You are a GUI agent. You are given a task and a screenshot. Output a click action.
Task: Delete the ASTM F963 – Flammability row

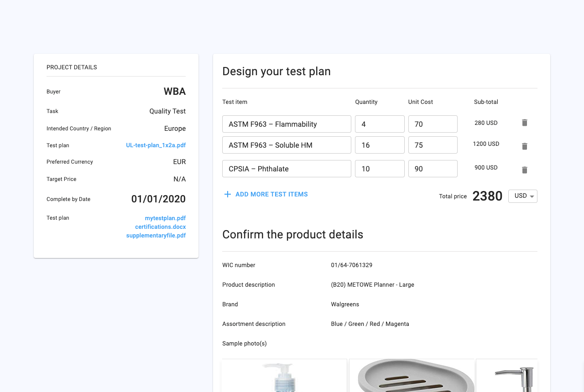(x=525, y=123)
